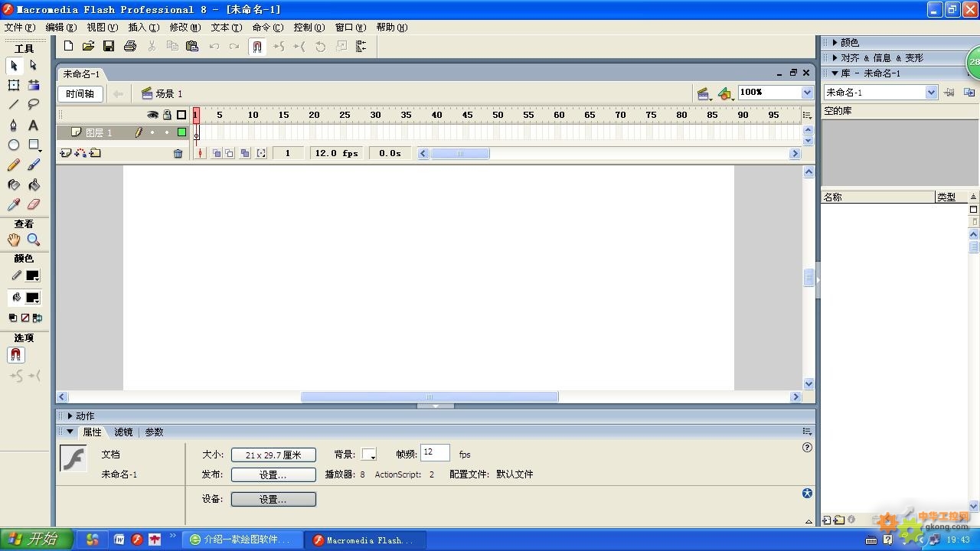This screenshot has height=551, width=980.
Task: Click the stage horizontal scrollbar thumb
Action: (x=430, y=397)
